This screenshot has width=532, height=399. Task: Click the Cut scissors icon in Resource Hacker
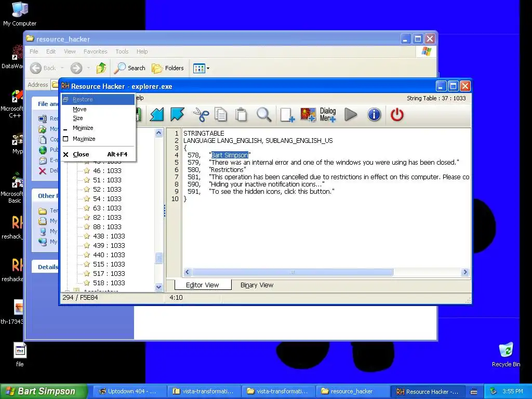(x=201, y=115)
